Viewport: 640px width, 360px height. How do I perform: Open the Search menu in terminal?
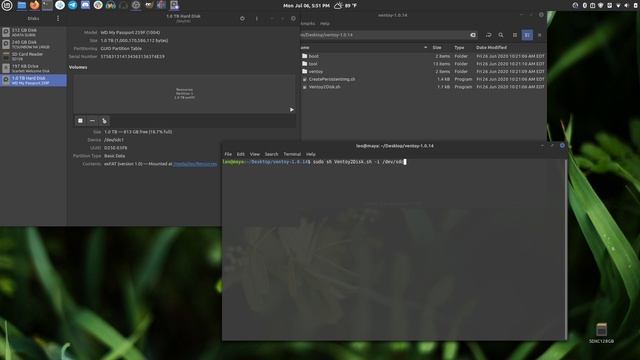click(x=271, y=154)
